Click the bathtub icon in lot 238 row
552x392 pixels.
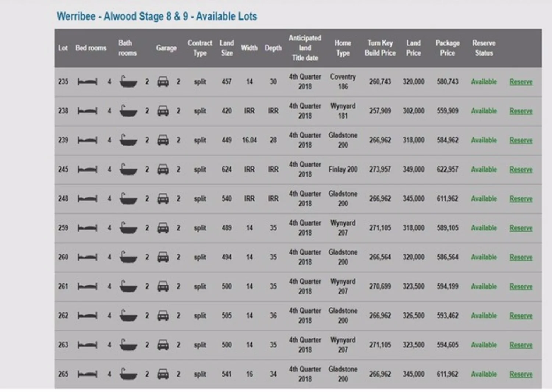128,111
